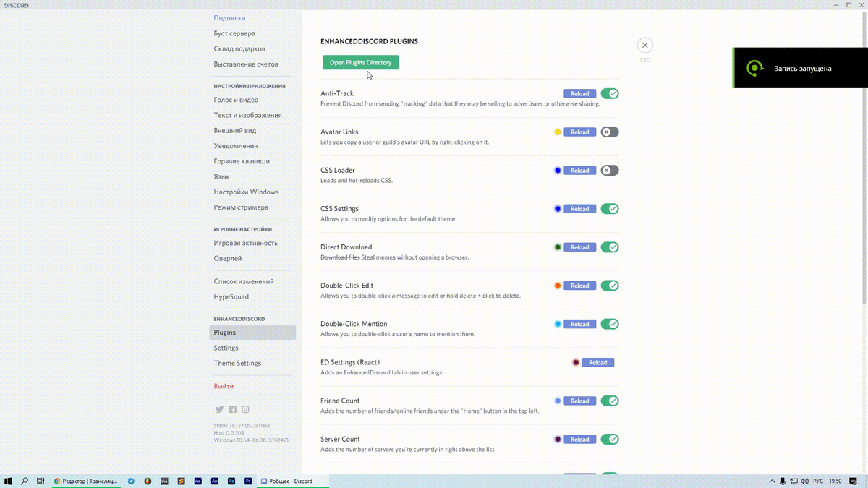Open Telegram from the taskbar
This screenshot has width=868, height=488.
coord(131,481)
